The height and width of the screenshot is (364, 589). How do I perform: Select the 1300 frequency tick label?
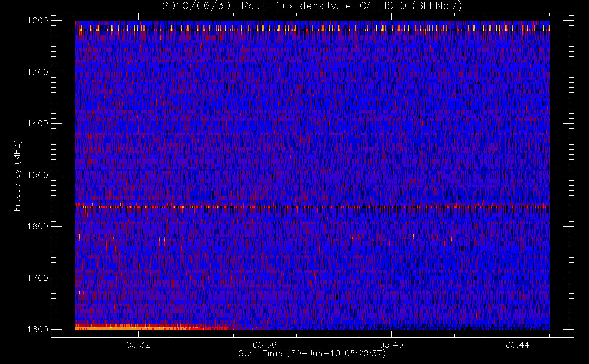38,72
